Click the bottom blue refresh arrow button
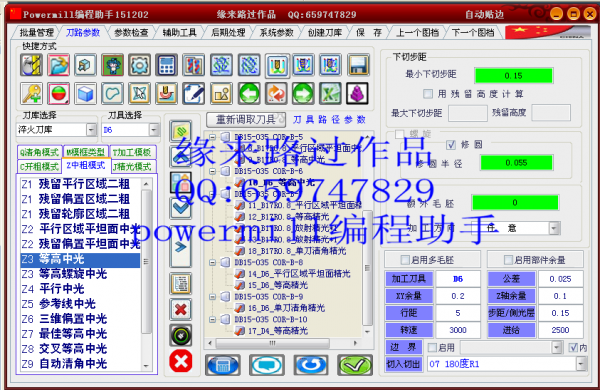This screenshot has width=600, height=390. (311, 365)
